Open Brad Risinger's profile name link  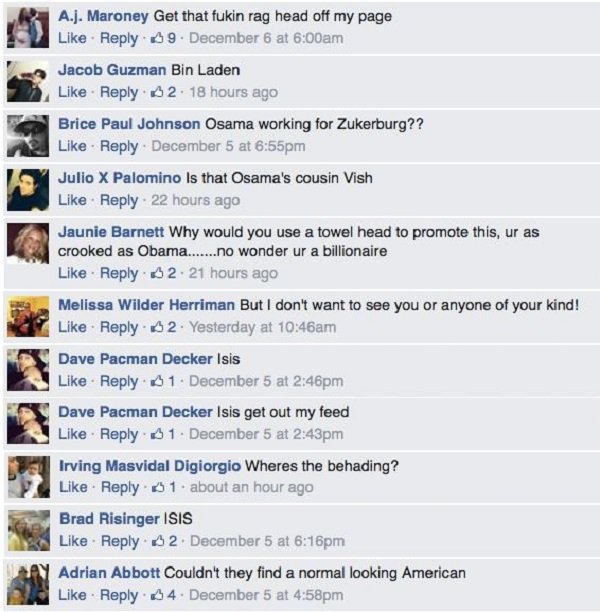(109, 519)
